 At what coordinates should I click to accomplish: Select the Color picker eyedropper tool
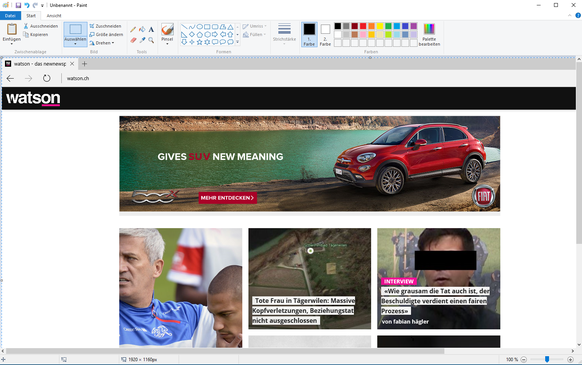(x=142, y=40)
